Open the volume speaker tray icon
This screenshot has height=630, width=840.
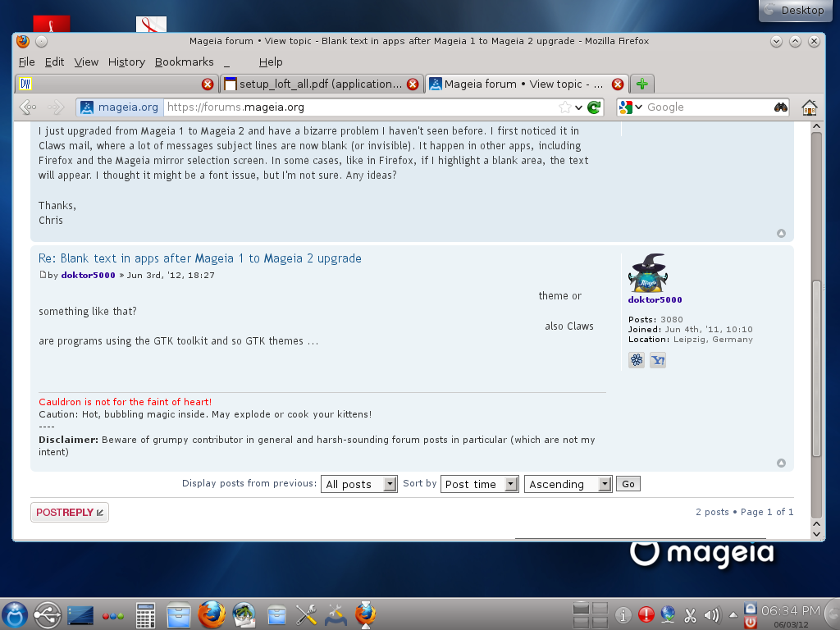(x=711, y=615)
